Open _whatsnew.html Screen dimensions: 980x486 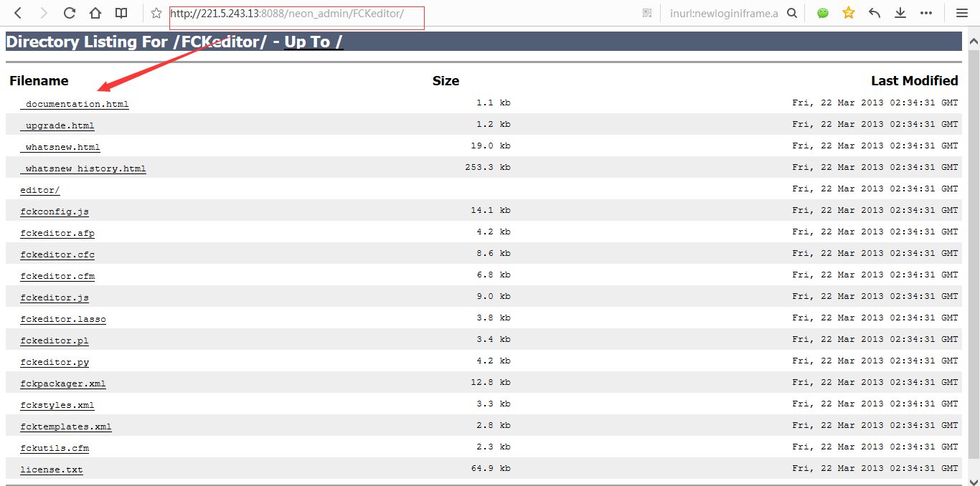pos(60,147)
